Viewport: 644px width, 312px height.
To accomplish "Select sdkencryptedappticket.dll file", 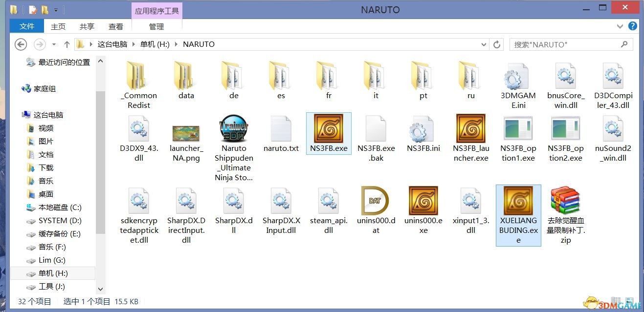I will pos(138,215).
